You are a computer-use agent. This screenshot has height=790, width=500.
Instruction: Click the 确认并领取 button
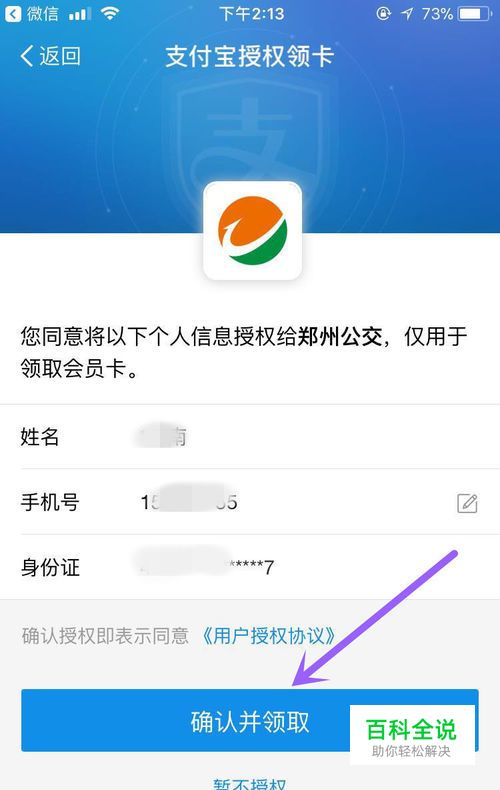click(249, 720)
